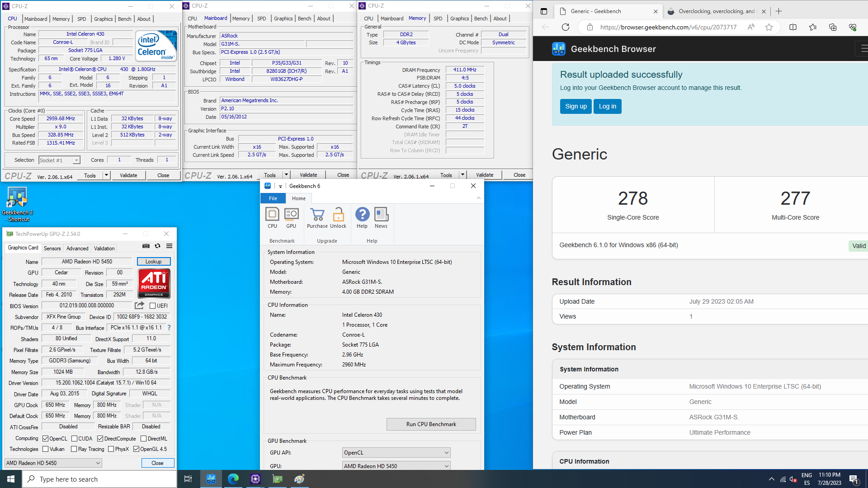Open the GPU-Z hamburger menu icon
The height and width of the screenshot is (488, 868).
click(169, 246)
